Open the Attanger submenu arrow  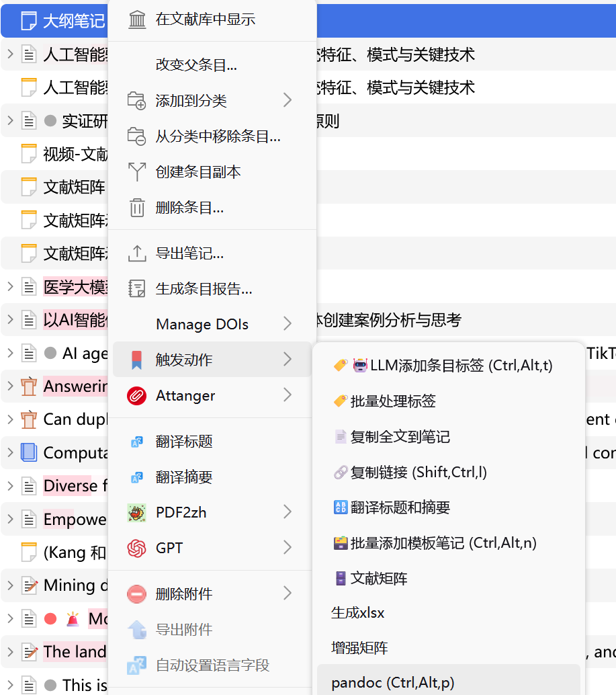pyautogui.click(x=288, y=395)
